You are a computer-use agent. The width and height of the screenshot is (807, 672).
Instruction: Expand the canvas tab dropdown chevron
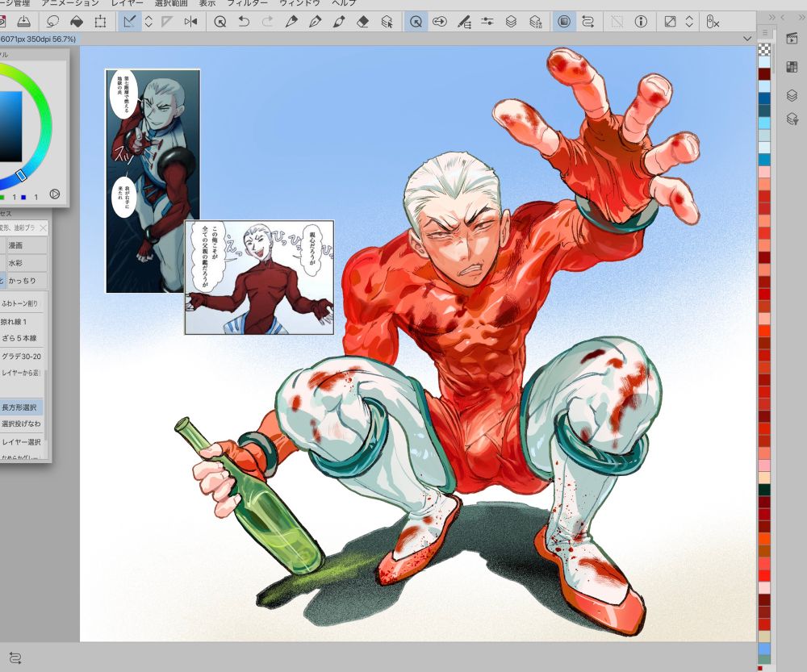[747, 39]
